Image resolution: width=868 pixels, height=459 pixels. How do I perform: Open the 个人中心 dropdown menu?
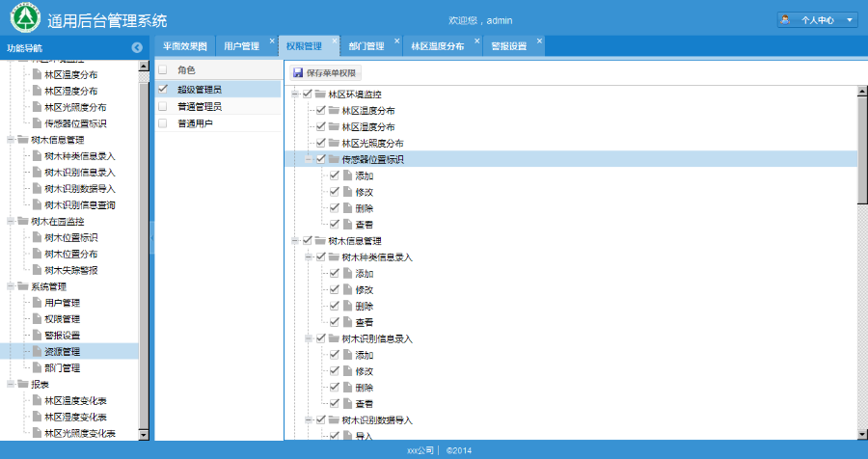coord(818,20)
